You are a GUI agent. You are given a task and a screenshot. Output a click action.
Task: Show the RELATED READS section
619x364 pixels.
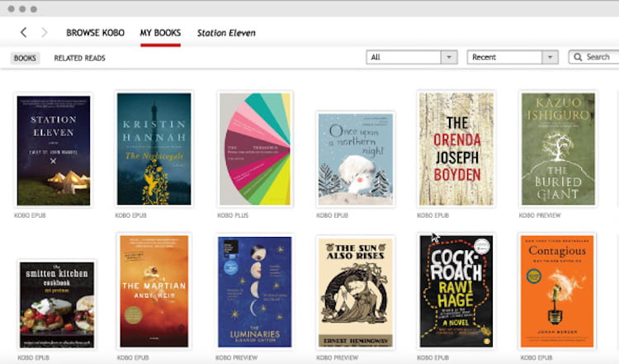pyautogui.click(x=80, y=58)
